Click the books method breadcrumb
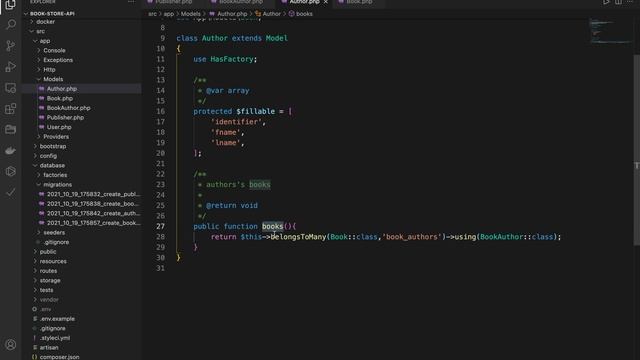 pyautogui.click(x=304, y=14)
